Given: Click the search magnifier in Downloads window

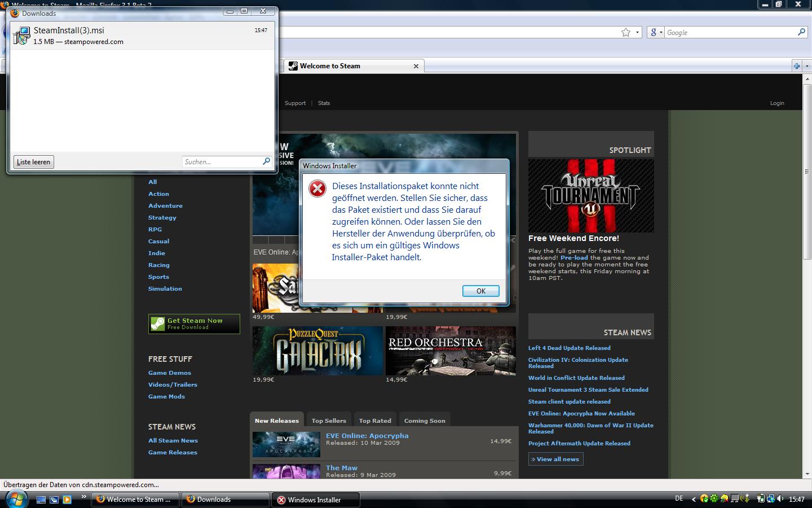Looking at the screenshot, I should 266,161.
